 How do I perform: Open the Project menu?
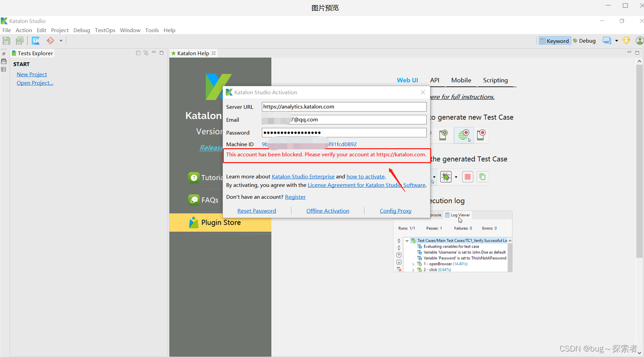[x=60, y=30]
